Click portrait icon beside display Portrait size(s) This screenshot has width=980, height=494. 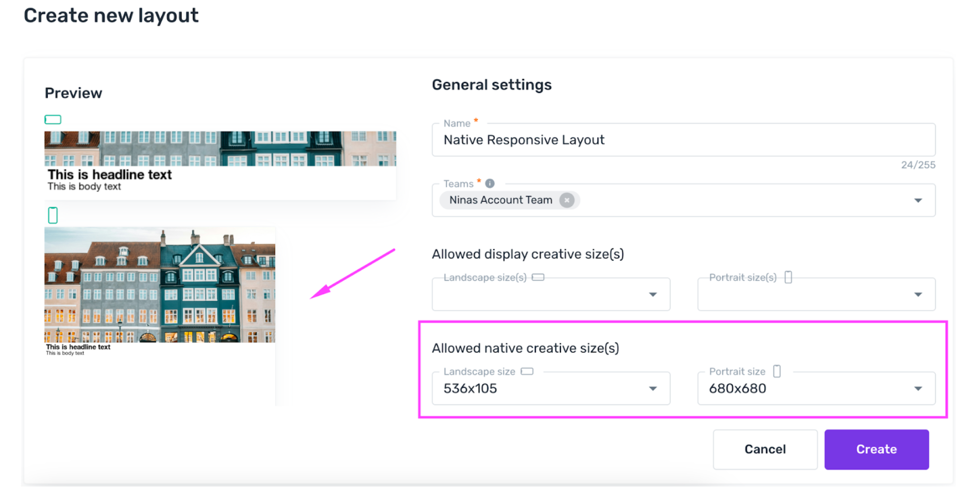(x=788, y=277)
